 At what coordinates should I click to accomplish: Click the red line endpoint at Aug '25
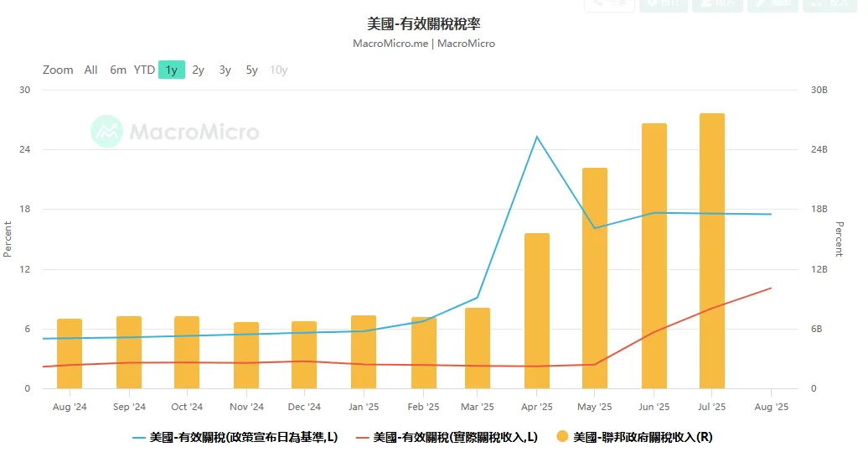pos(770,288)
